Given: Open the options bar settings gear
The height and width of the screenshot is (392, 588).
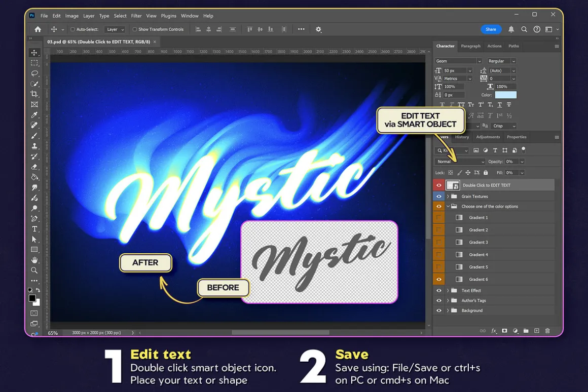Looking at the screenshot, I should pos(318,29).
